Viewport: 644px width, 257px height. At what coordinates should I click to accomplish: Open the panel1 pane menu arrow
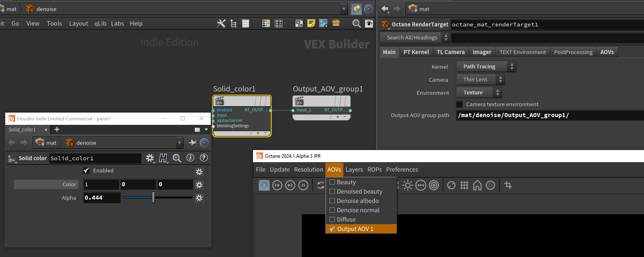[206, 130]
